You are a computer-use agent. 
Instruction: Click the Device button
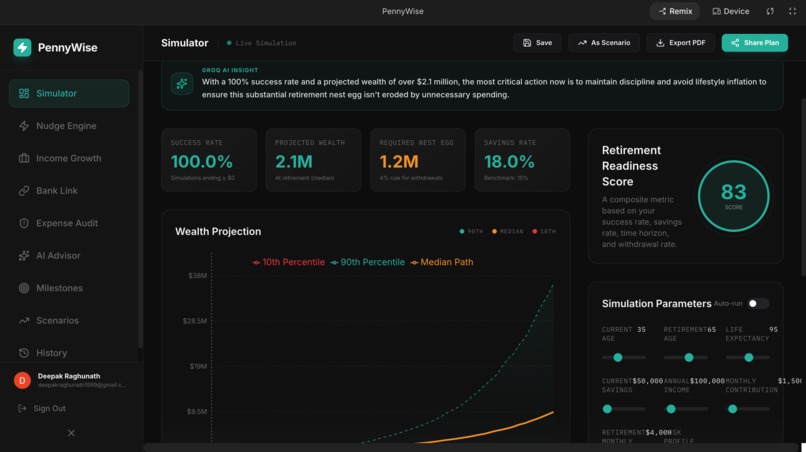pos(730,11)
